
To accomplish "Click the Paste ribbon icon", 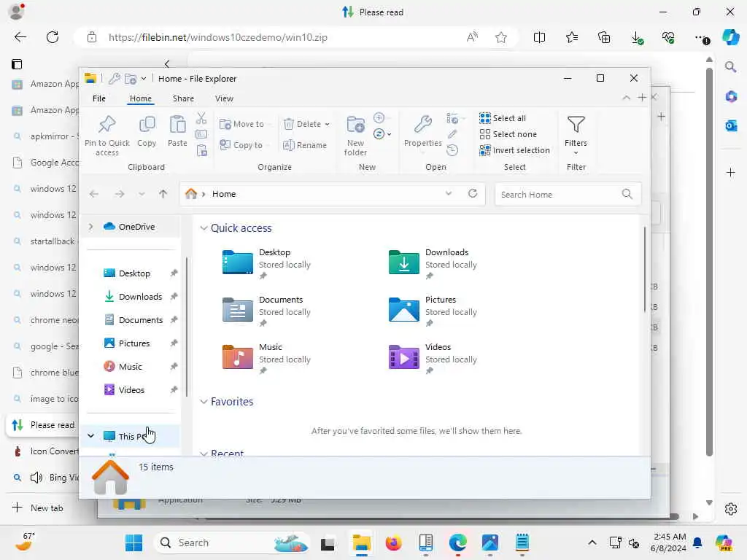I will point(177,125).
